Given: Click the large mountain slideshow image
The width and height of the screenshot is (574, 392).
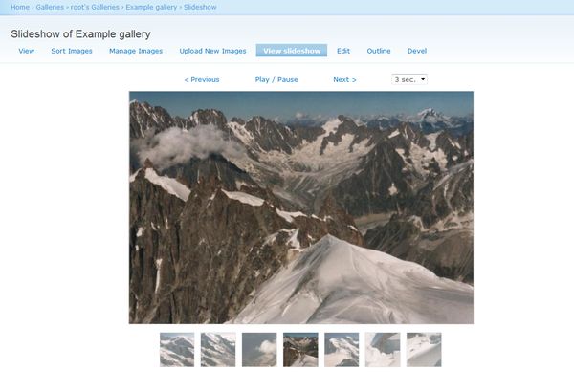Looking at the screenshot, I should click(300, 207).
